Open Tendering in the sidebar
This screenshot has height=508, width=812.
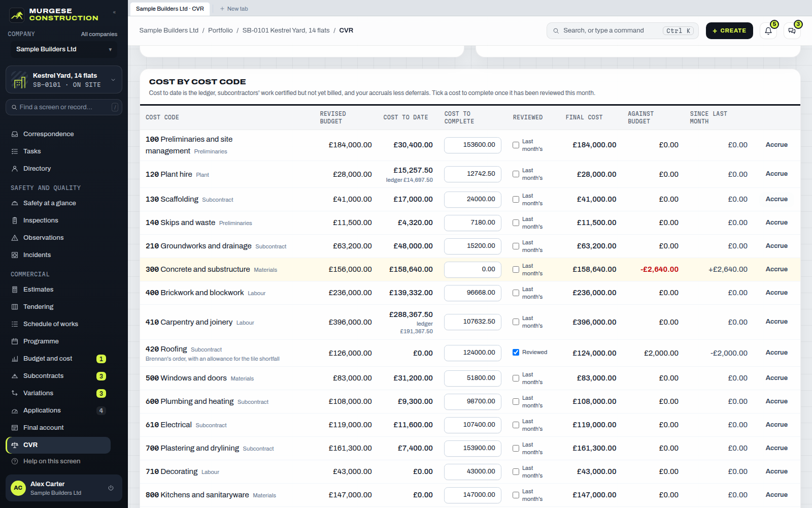pos(58,307)
